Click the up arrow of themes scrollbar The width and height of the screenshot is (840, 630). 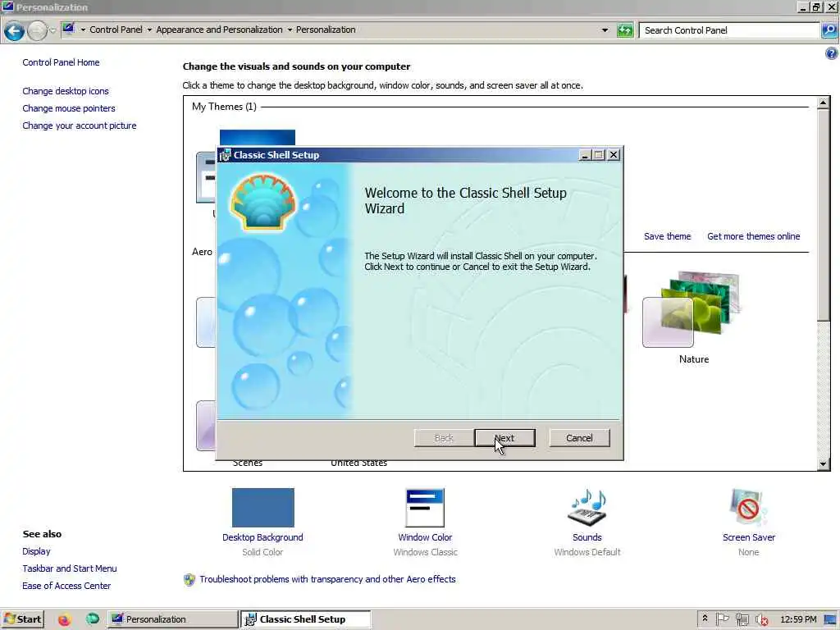[x=824, y=103]
